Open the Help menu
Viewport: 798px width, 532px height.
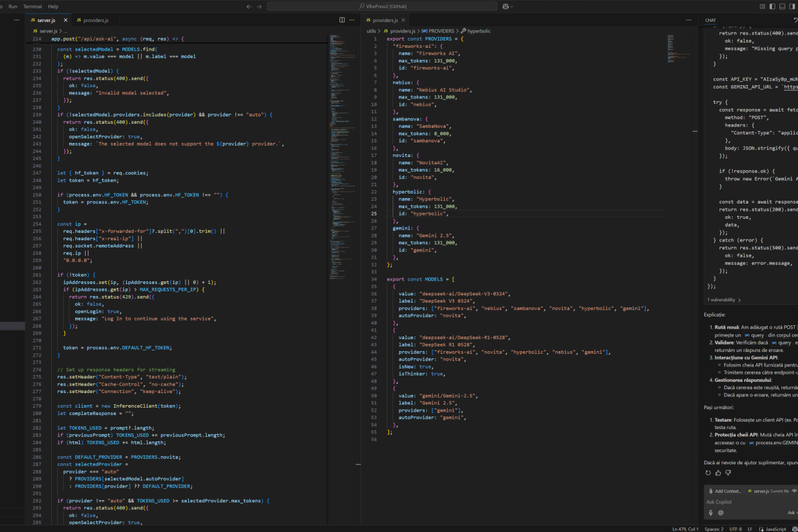[53, 6]
